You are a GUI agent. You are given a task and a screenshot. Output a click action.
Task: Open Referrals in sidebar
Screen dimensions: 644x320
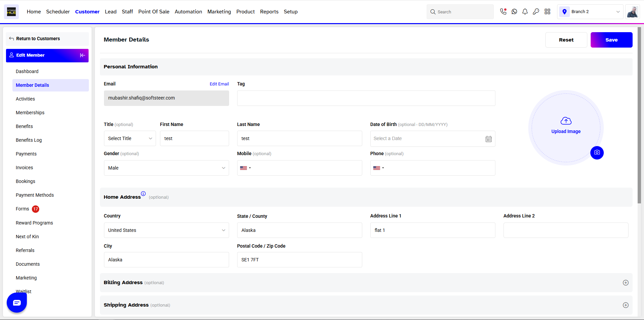25,250
